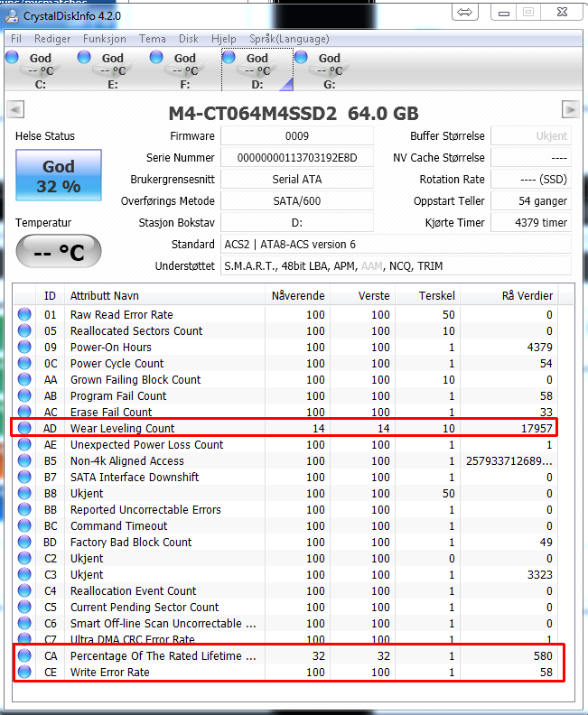588x715 pixels.
Task: Click the Understøttet features field
Action: (396, 265)
